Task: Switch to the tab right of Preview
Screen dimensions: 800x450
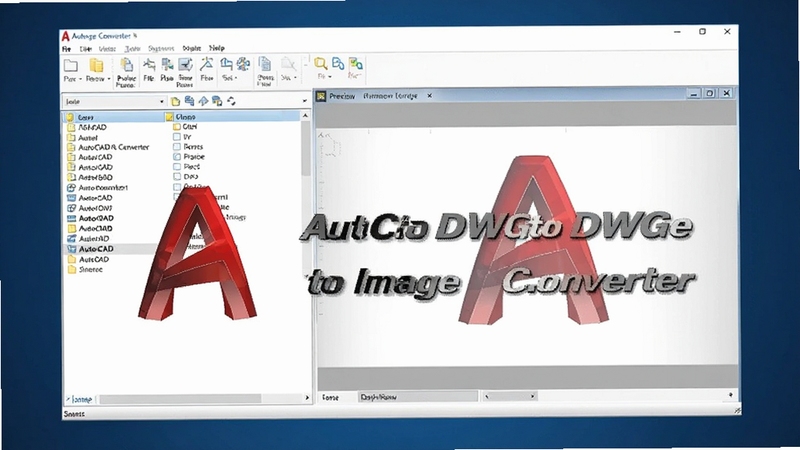Action: pos(390,95)
